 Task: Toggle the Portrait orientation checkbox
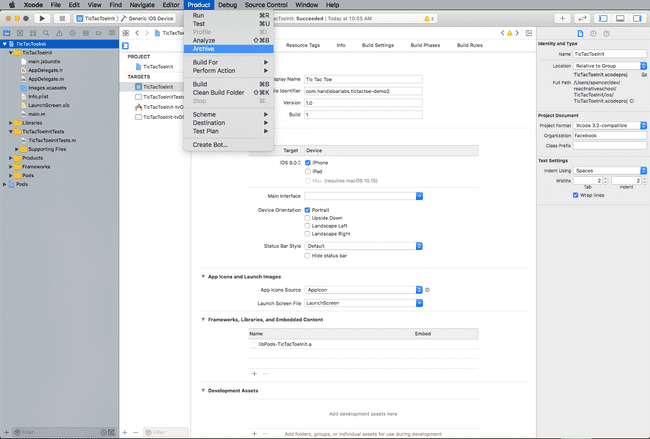(307, 210)
